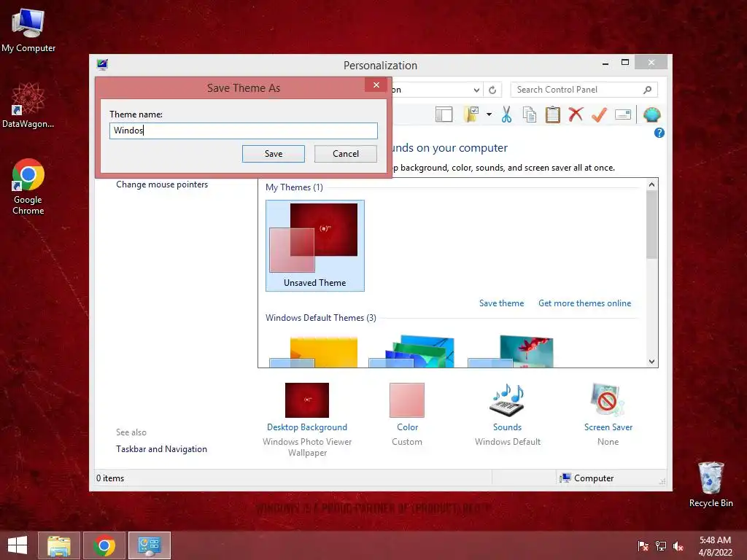
Task: Click the Paste clipboard icon
Action: point(553,114)
